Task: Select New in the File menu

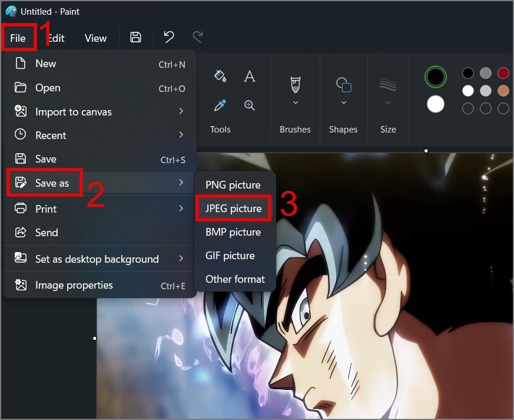Action: tap(100, 64)
